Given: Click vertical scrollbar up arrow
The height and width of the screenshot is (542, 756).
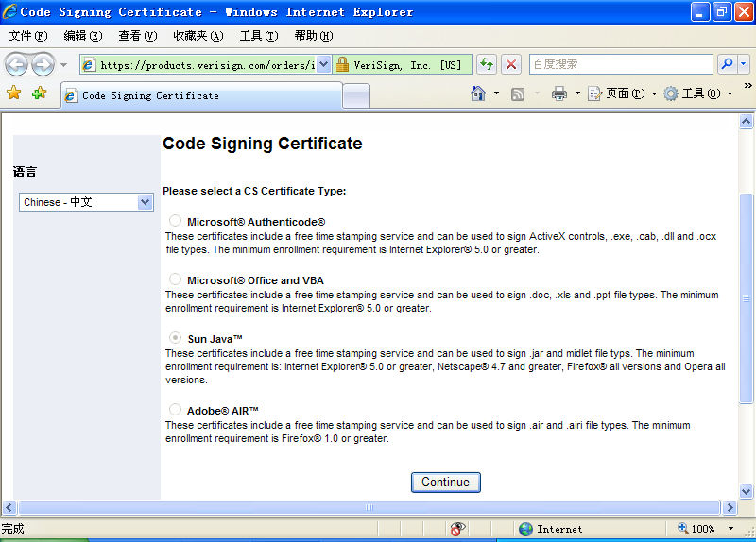Looking at the screenshot, I should [x=746, y=122].
